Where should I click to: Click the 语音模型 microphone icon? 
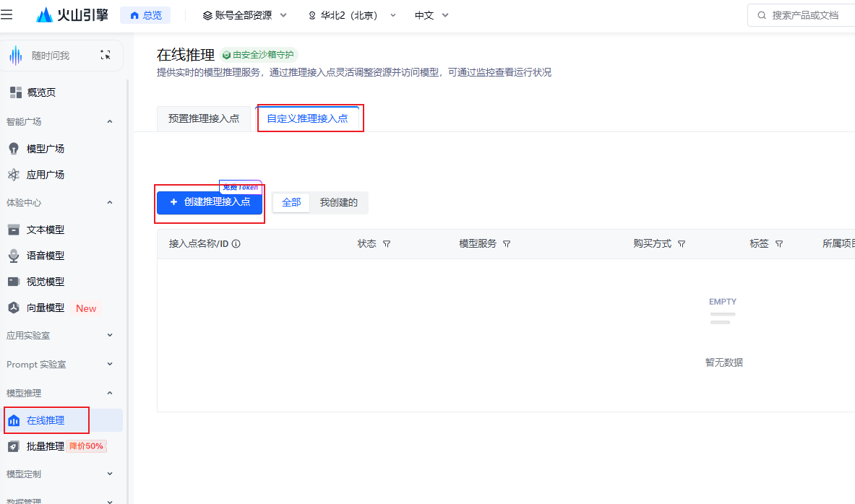click(14, 256)
